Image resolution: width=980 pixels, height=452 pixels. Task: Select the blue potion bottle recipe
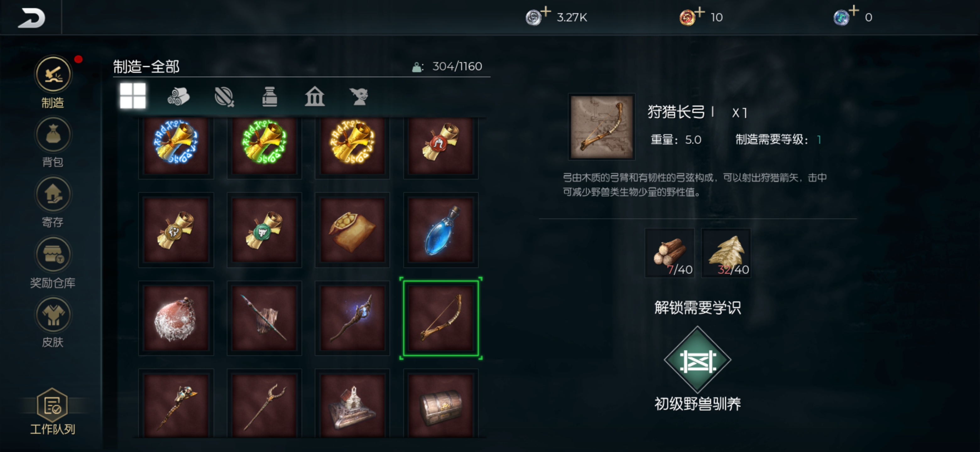click(441, 230)
